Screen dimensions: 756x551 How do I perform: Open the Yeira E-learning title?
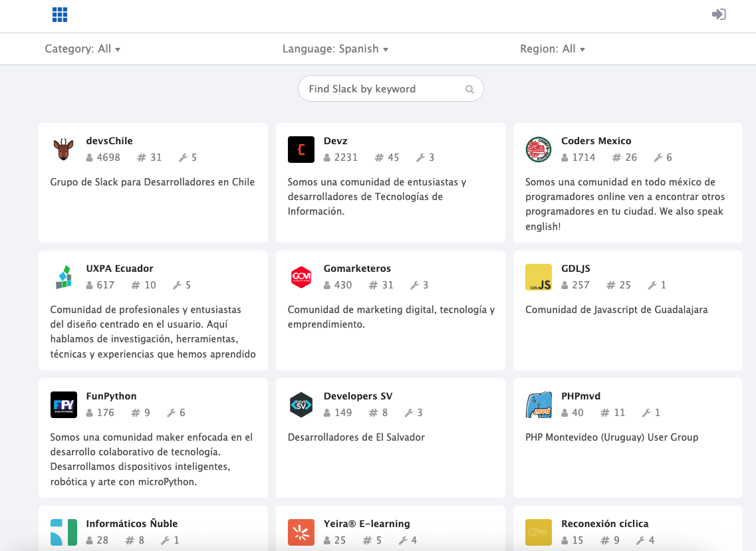366,524
